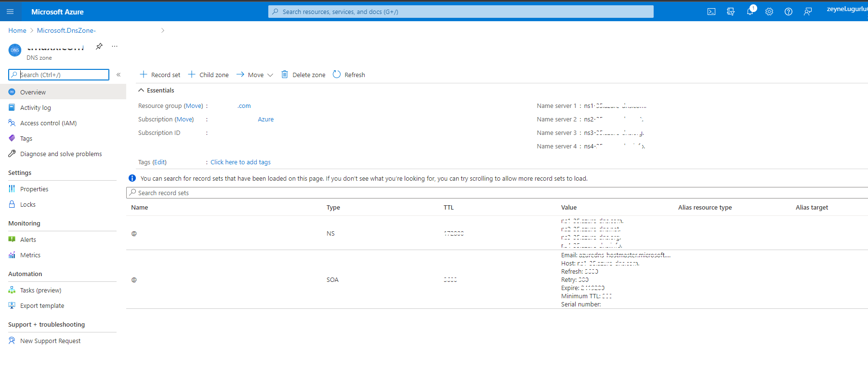Pin the DNS zone to dashboard
868x371 pixels.
click(x=99, y=46)
